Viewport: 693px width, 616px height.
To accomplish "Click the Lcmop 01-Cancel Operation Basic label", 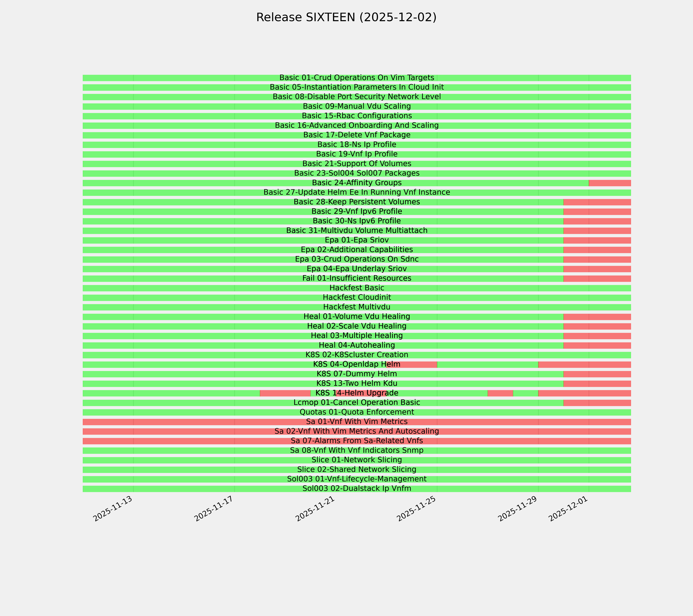I will [357, 403].
